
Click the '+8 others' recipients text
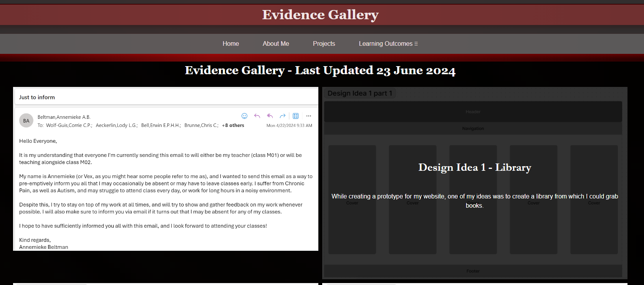pos(233,125)
